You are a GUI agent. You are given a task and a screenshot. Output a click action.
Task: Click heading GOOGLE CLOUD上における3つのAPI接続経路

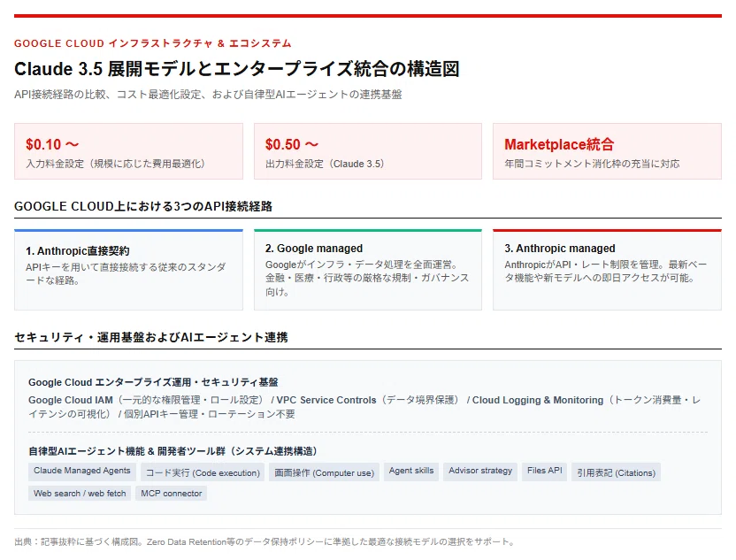point(143,206)
